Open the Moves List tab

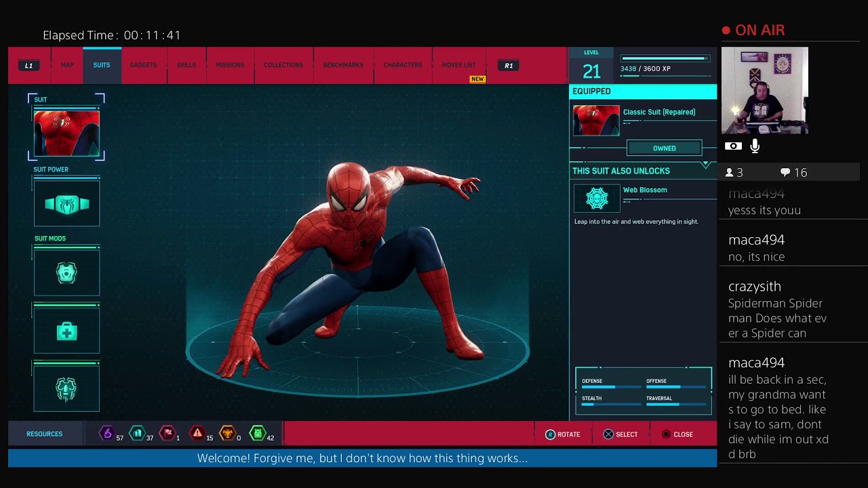[459, 65]
